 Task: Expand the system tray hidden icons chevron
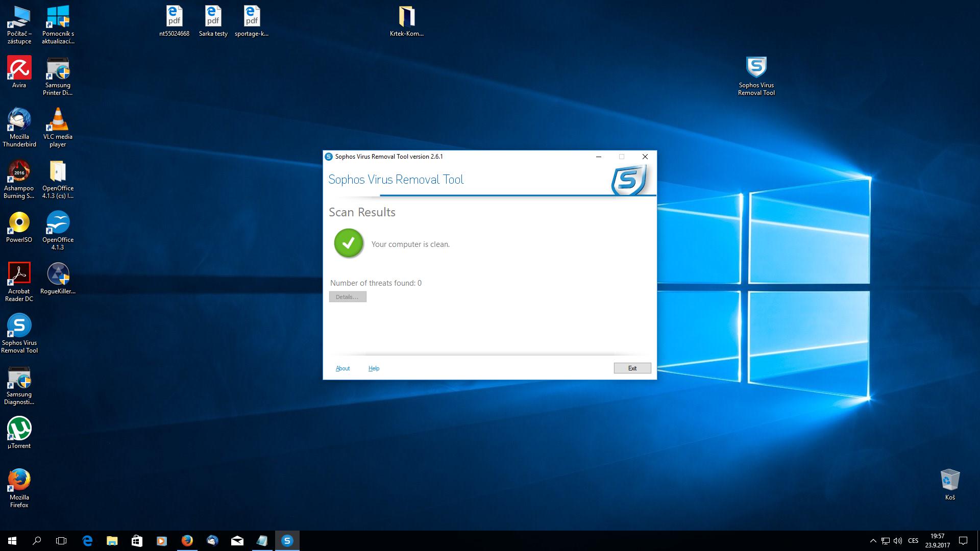[873, 541]
